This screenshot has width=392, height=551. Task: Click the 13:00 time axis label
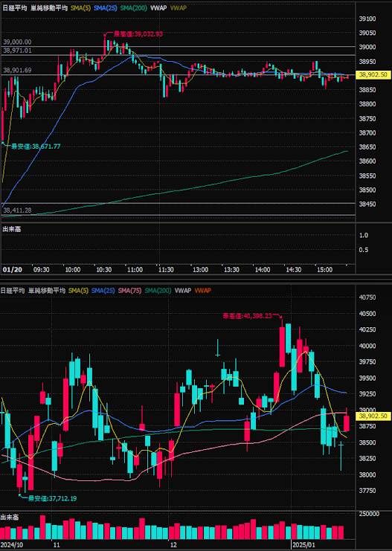click(200, 270)
